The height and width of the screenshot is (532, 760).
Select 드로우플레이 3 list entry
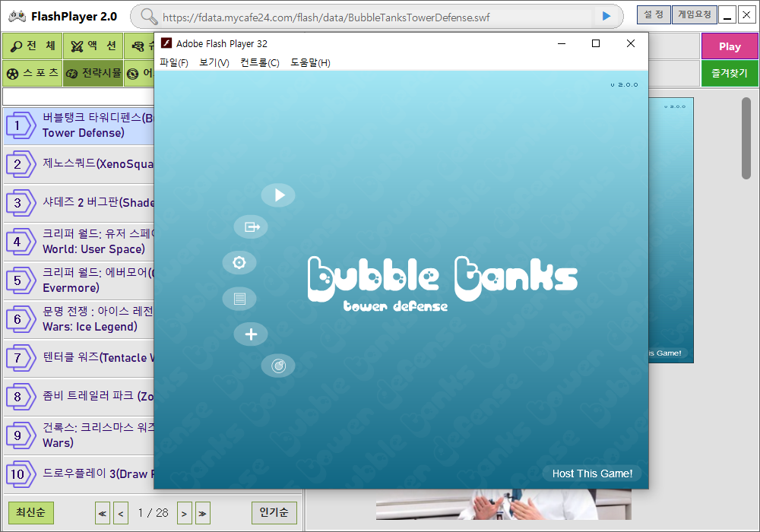(x=79, y=474)
